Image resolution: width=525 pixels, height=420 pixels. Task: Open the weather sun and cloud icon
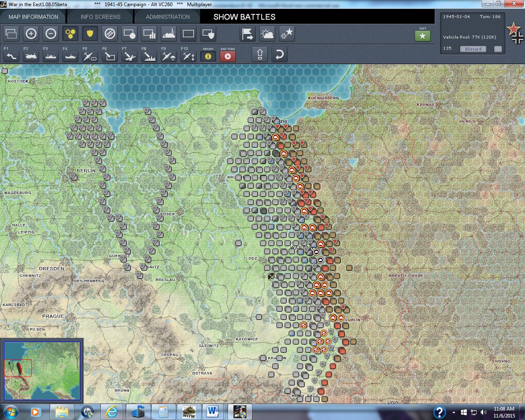point(267,34)
